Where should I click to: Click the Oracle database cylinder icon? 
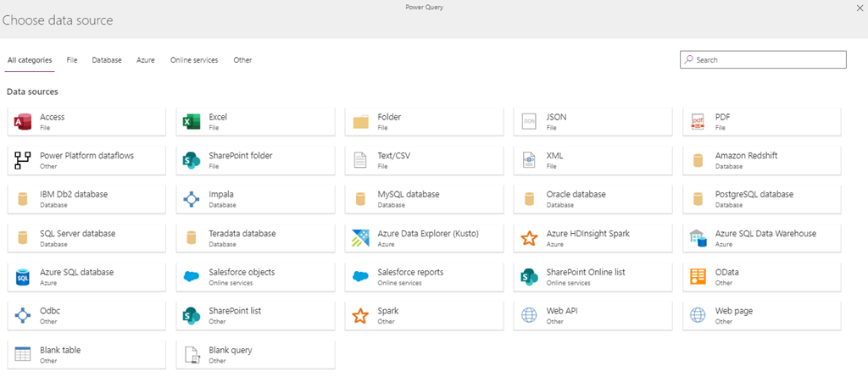(x=529, y=199)
